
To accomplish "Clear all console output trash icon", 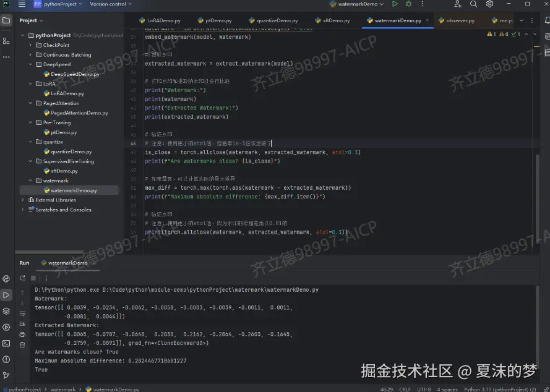I will pos(22,345).
